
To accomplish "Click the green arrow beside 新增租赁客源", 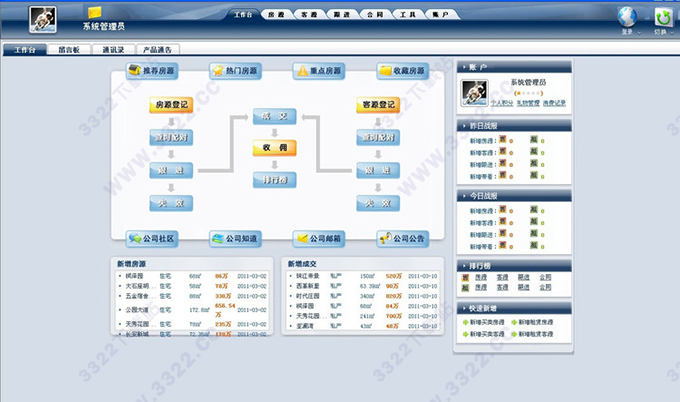I will coord(514,334).
